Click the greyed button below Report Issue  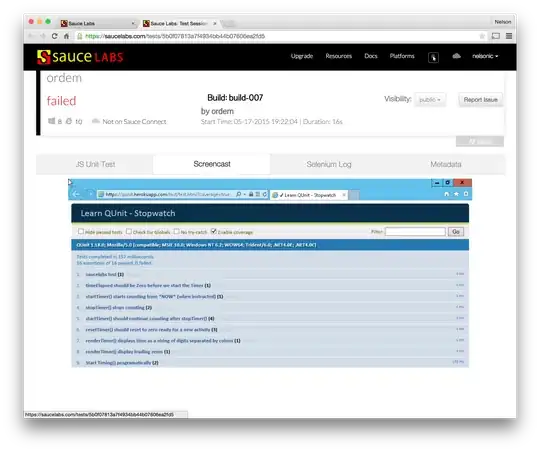point(480,142)
